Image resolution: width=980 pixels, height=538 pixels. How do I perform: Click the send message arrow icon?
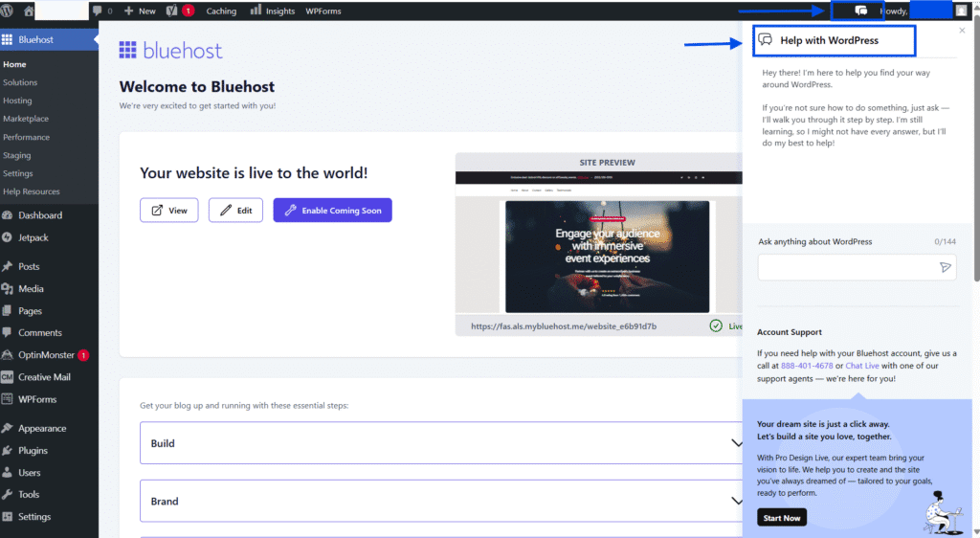pyautogui.click(x=945, y=267)
